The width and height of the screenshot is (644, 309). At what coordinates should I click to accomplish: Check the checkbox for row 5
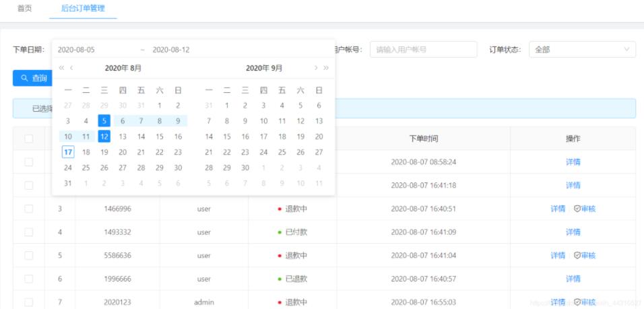tap(28, 256)
